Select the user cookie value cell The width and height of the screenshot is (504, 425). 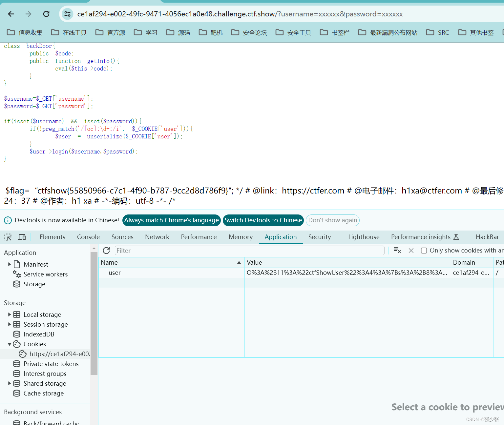pos(347,273)
